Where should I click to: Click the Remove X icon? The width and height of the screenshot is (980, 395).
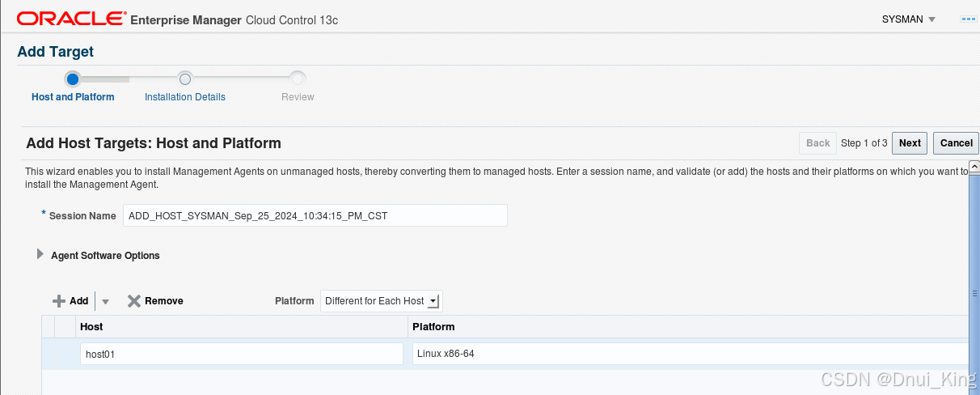[x=134, y=301]
